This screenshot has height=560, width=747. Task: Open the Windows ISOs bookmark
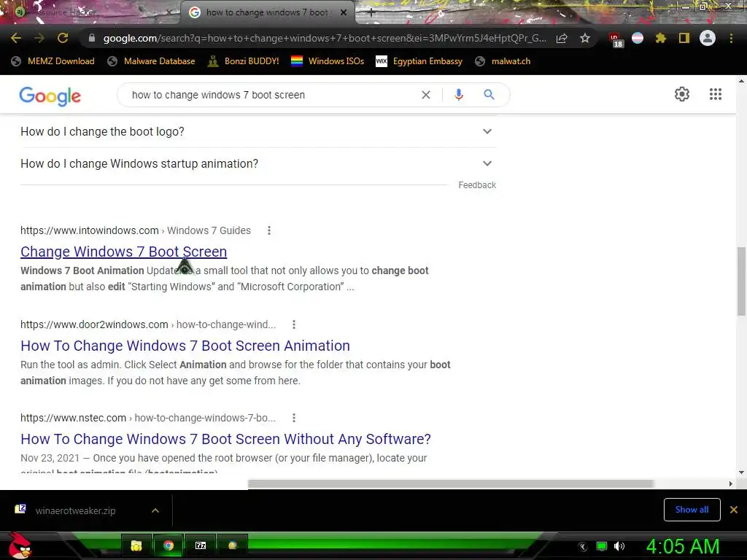pos(328,61)
